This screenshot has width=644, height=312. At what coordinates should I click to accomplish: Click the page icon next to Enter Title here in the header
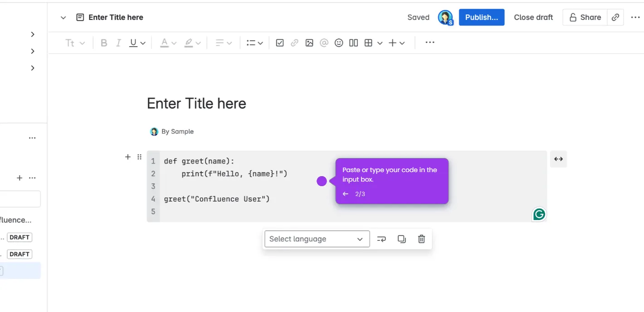[x=80, y=17]
